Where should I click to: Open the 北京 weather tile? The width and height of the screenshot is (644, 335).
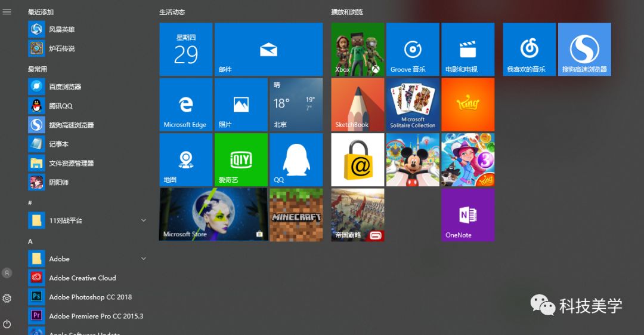(x=296, y=105)
